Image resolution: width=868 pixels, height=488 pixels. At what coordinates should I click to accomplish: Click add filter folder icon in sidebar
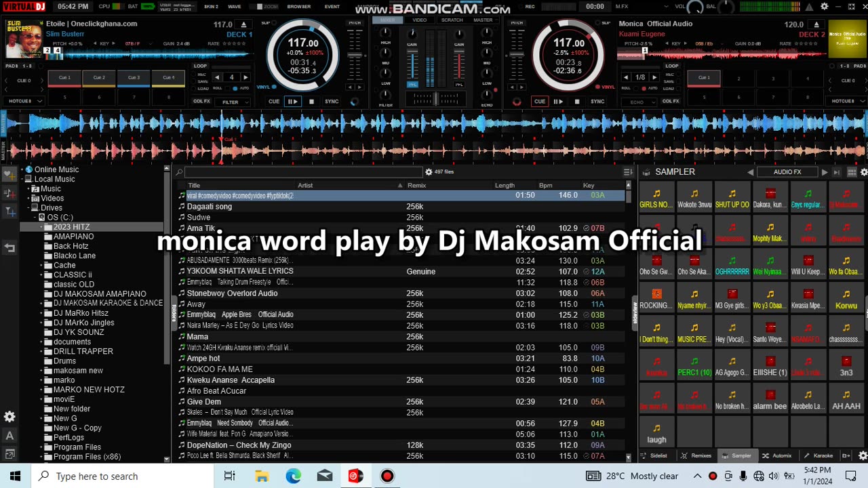pyautogui.click(x=9, y=211)
